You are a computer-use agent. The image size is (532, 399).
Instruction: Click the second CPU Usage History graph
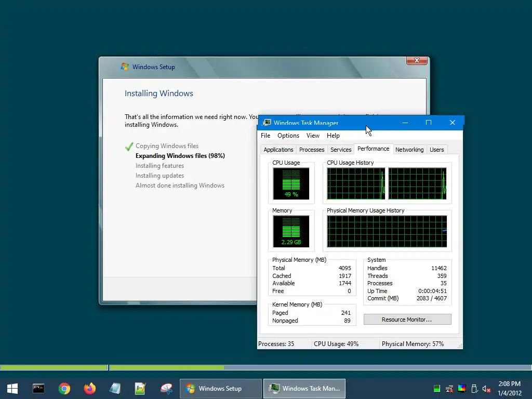point(417,183)
